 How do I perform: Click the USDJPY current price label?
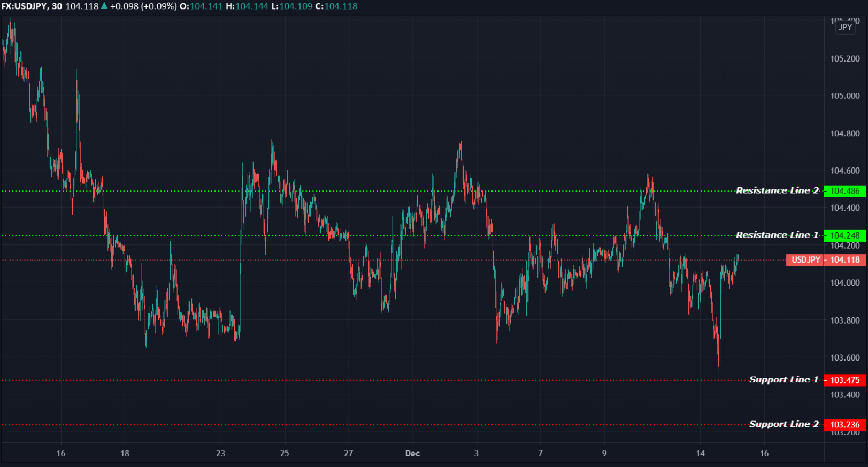coord(805,260)
